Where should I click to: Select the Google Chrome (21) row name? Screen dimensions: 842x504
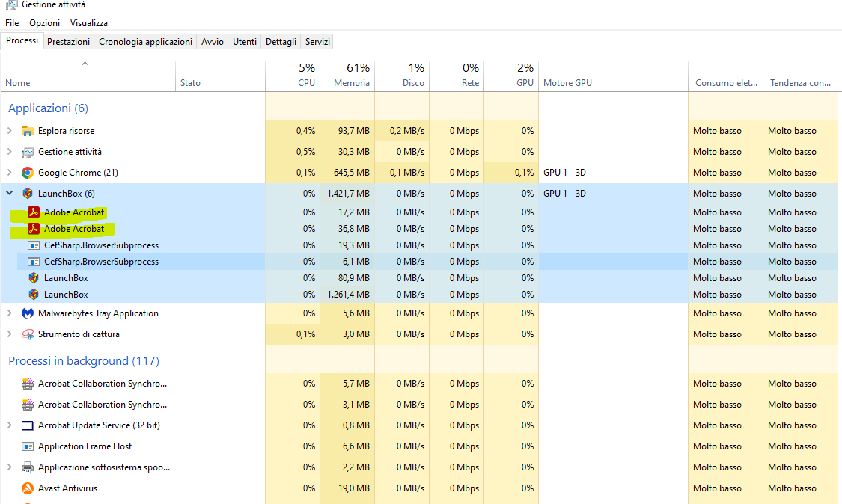point(78,173)
